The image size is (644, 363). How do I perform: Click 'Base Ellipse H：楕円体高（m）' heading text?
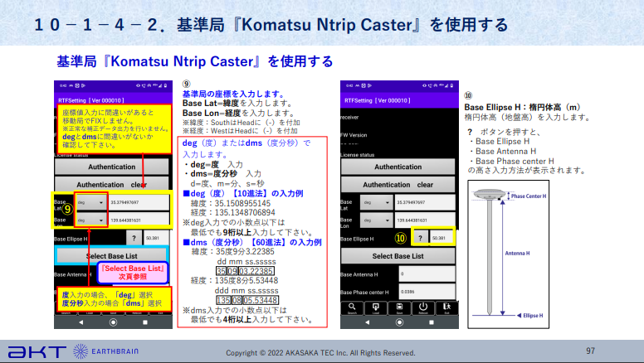[x=523, y=107]
